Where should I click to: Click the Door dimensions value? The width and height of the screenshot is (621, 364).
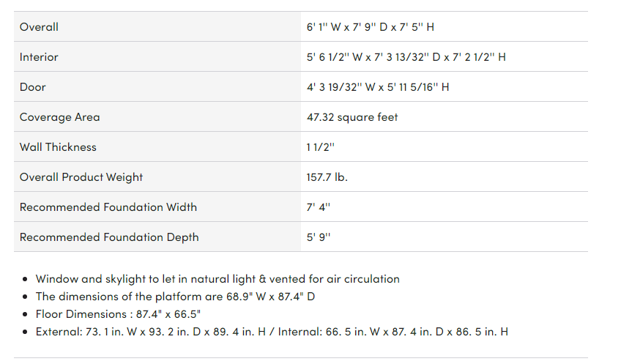tap(378, 87)
